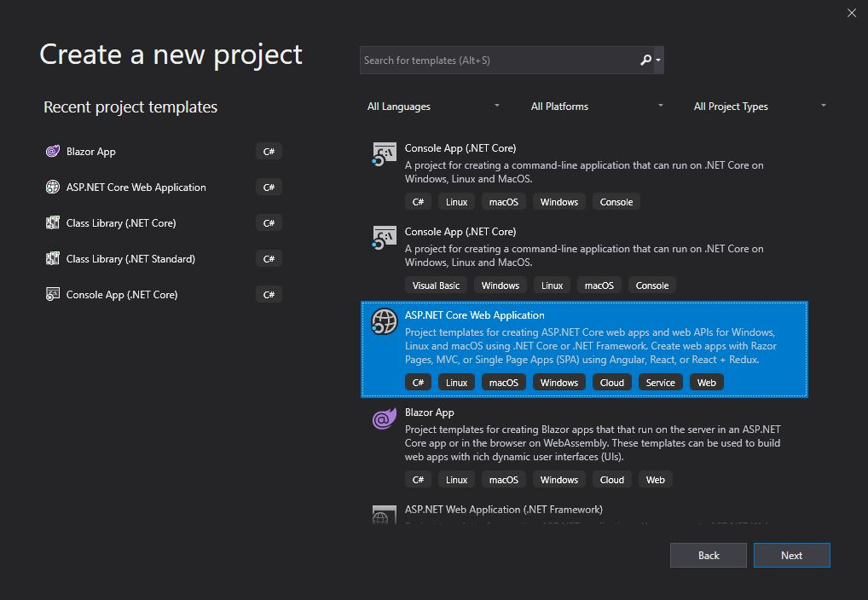This screenshot has width=868, height=600.
Task: Click the Web tag on Blazor App template
Action: 656,480
